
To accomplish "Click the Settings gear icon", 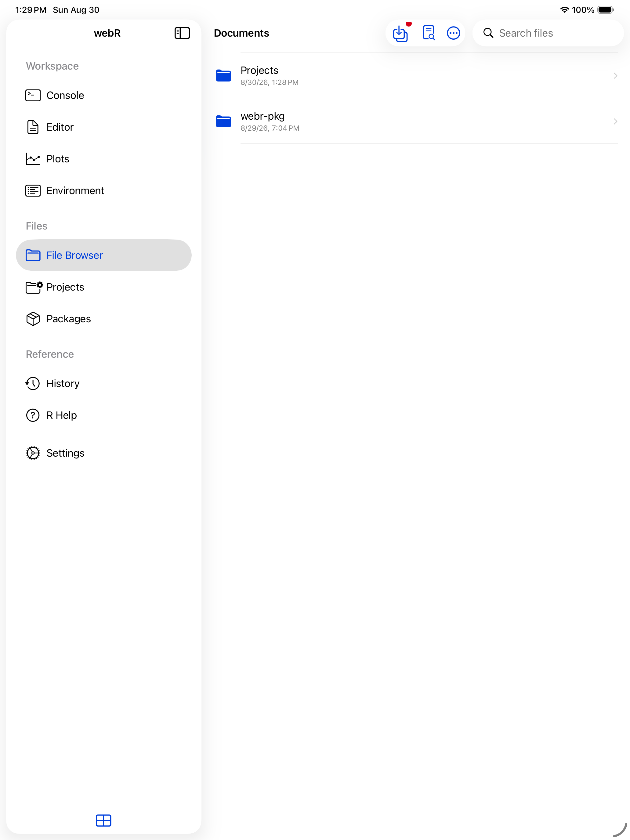I will (x=33, y=453).
